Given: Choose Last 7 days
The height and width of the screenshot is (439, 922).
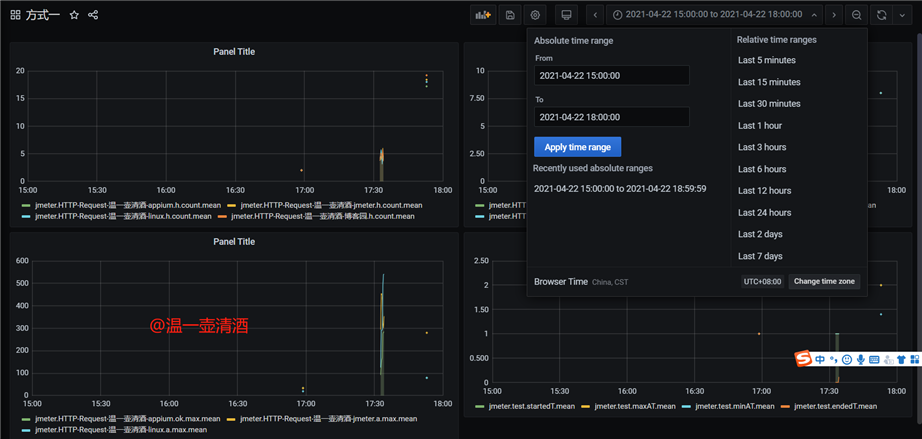Looking at the screenshot, I should (x=760, y=256).
